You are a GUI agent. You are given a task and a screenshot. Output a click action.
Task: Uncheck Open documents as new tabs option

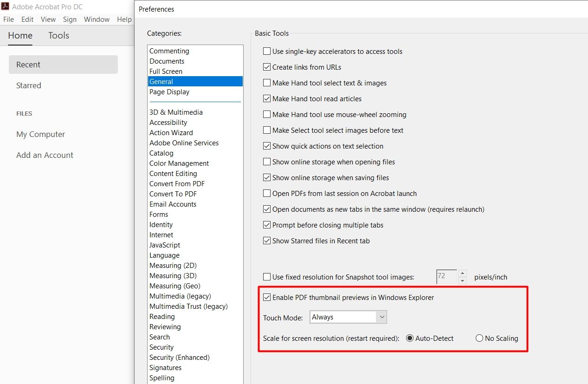pyautogui.click(x=267, y=209)
